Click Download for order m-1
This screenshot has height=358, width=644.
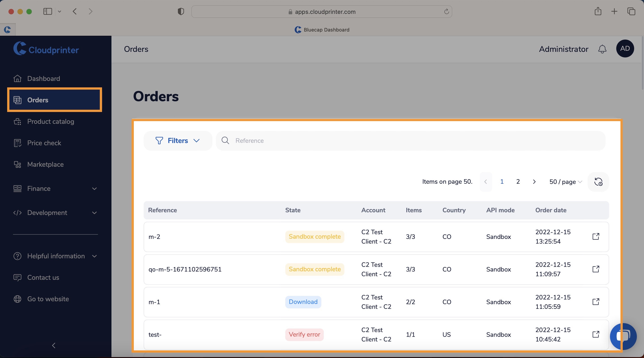tap(303, 302)
